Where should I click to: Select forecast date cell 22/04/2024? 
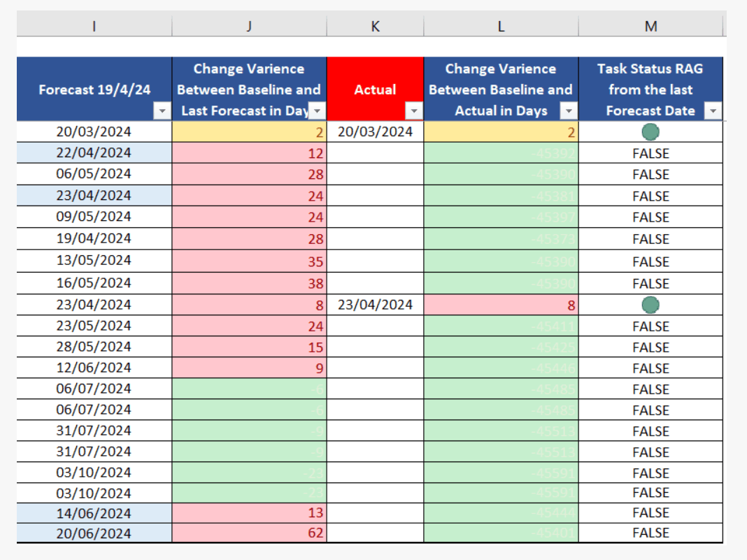94,153
